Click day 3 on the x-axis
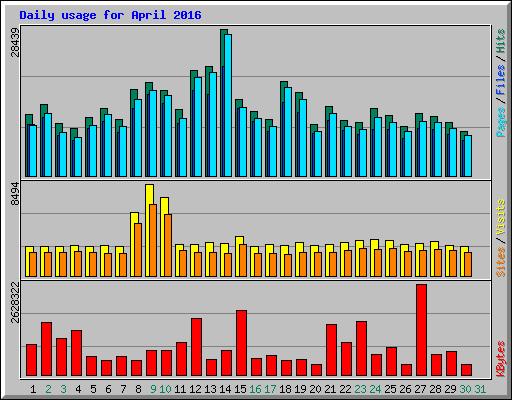The height and width of the screenshot is (400, 512). 63,389
